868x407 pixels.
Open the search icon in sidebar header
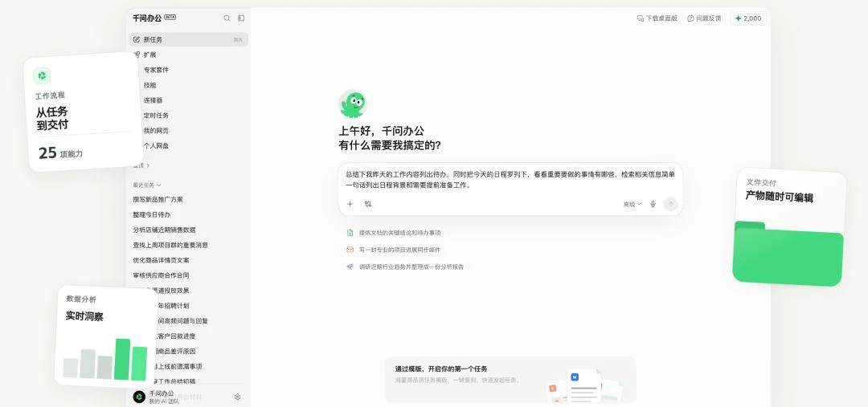(x=227, y=18)
